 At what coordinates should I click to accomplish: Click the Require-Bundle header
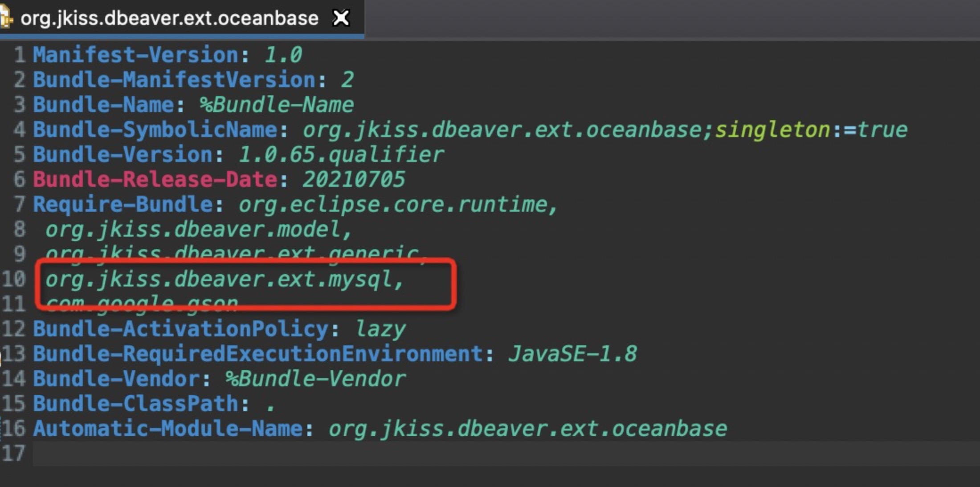(x=123, y=205)
